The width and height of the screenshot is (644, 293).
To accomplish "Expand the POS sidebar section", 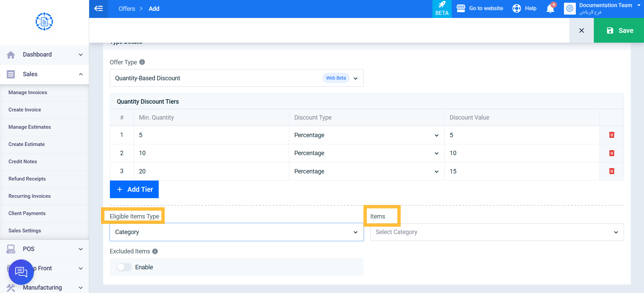I will point(44,249).
